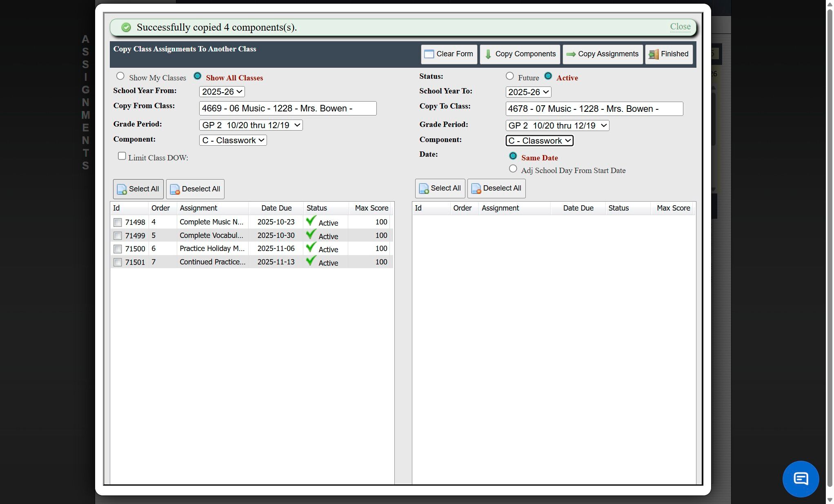Select the Show My Classes radio option
The image size is (834, 504).
point(120,76)
